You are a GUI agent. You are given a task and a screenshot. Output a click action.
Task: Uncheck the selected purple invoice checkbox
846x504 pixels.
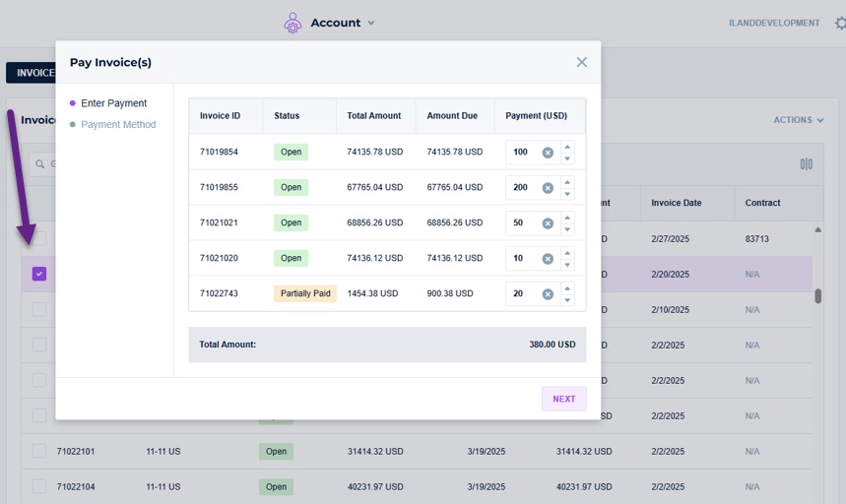click(39, 274)
